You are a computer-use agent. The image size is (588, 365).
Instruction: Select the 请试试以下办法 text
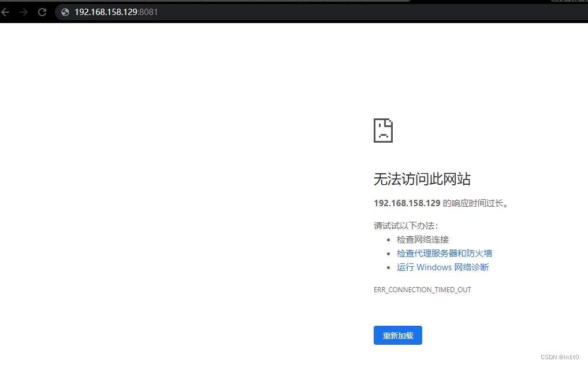405,226
